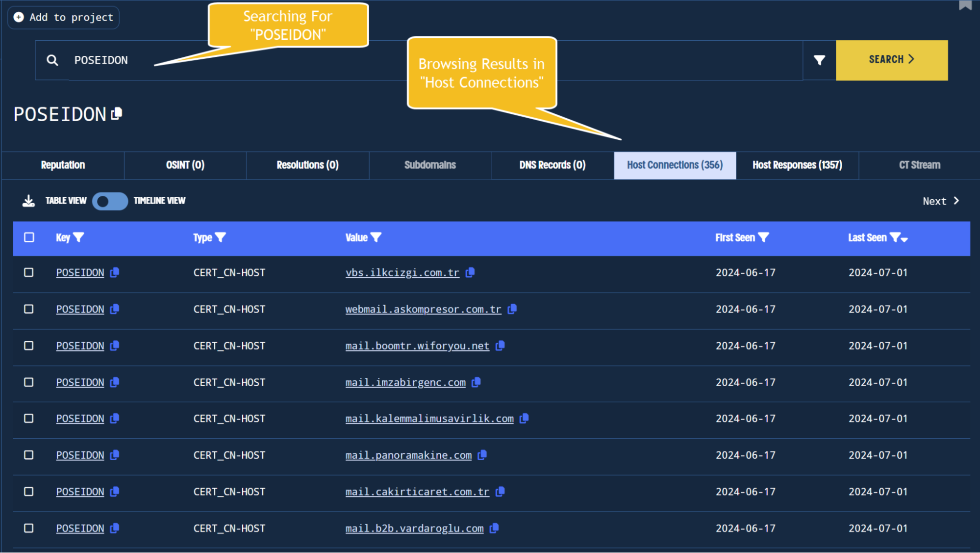Copy the mail.panoramakine.com value
Image resolution: width=980 pixels, height=553 pixels.
click(482, 455)
